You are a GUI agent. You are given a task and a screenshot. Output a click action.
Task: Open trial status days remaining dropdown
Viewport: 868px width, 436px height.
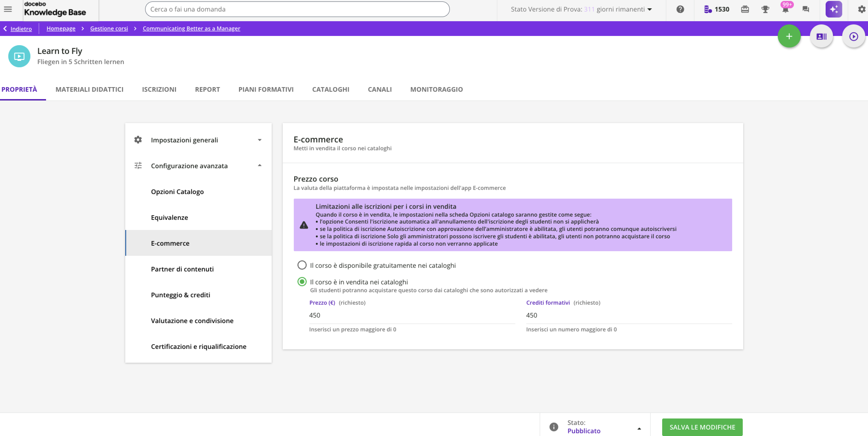click(581, 9)
